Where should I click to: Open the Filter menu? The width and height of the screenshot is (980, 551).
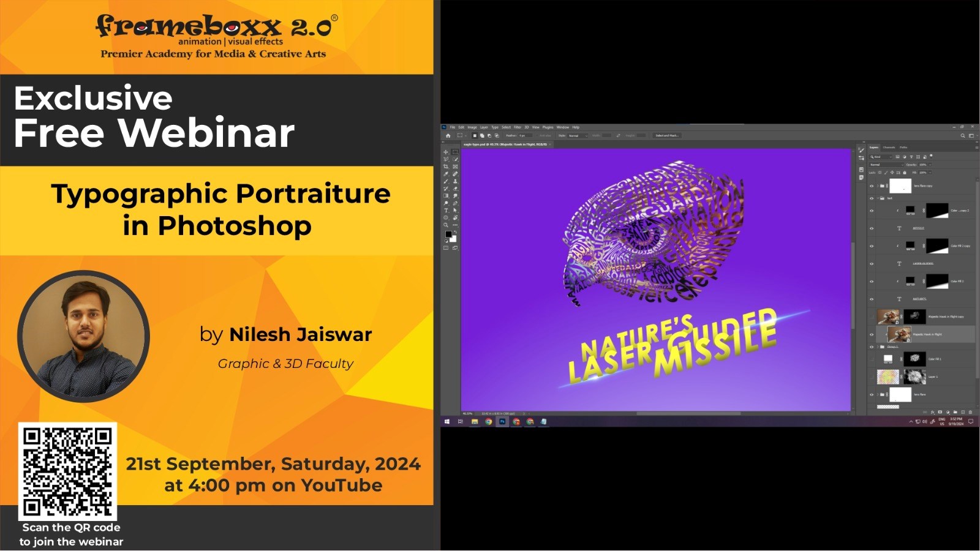[517, 127]
